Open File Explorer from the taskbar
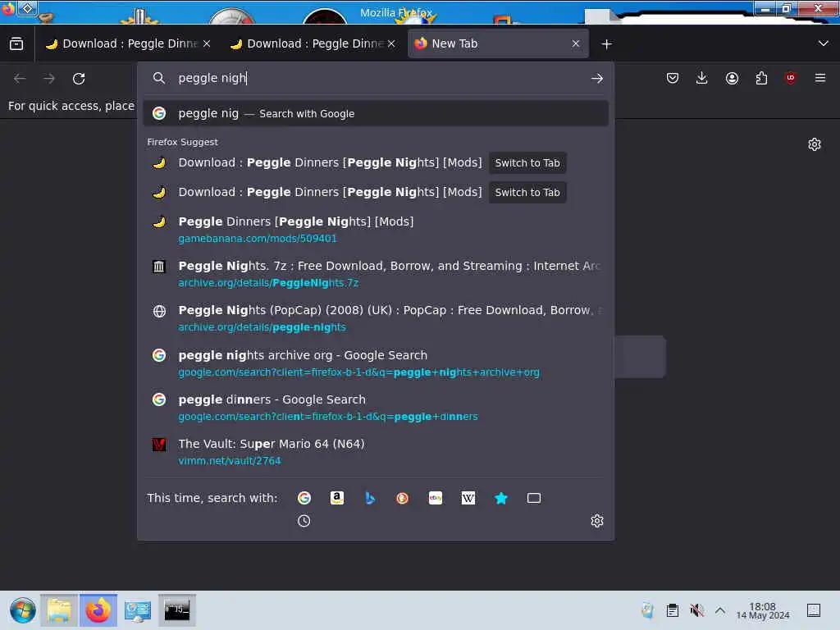 pyautogui.click(x=59, y=610)
